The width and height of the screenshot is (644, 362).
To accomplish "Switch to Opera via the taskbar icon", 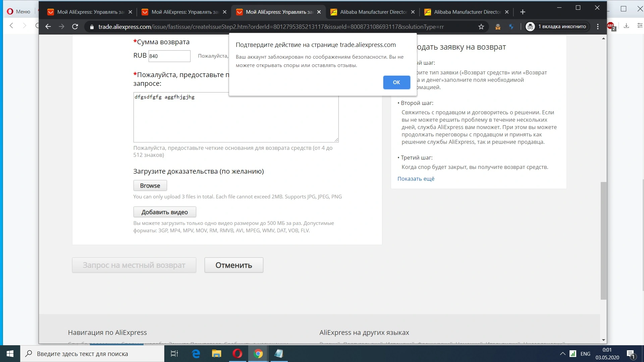I will (237, 354).
